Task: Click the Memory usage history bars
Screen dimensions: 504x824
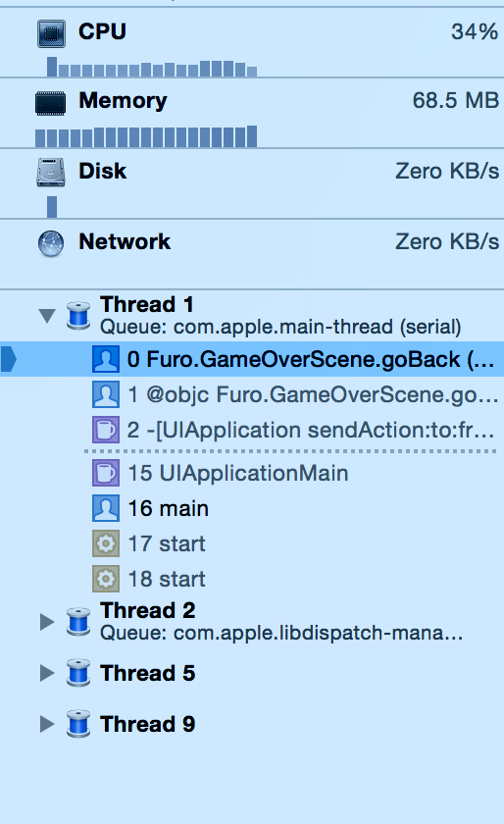Action: tap(146, 136)
